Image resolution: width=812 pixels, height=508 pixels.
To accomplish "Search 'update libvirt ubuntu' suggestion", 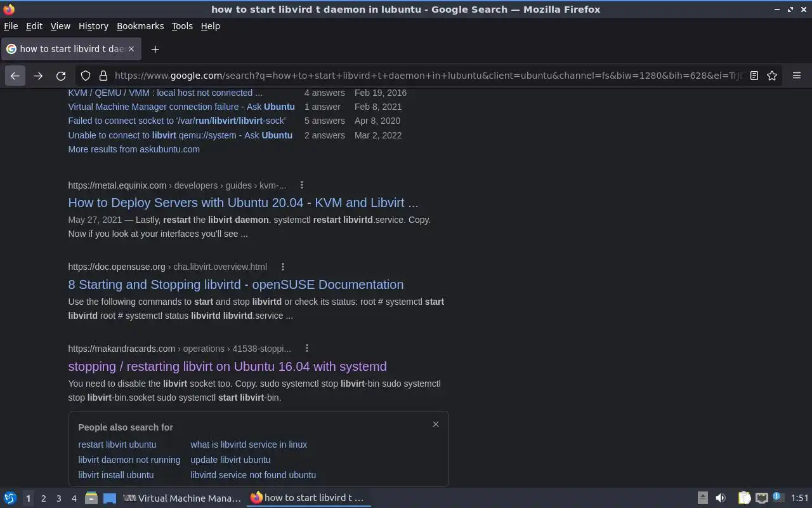I will 230,460.
